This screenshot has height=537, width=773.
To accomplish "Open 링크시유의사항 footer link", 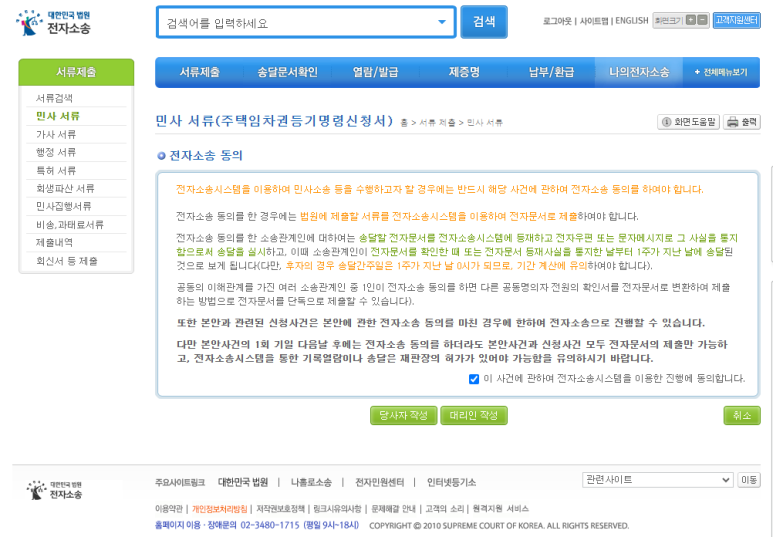I will coord(337,509).
